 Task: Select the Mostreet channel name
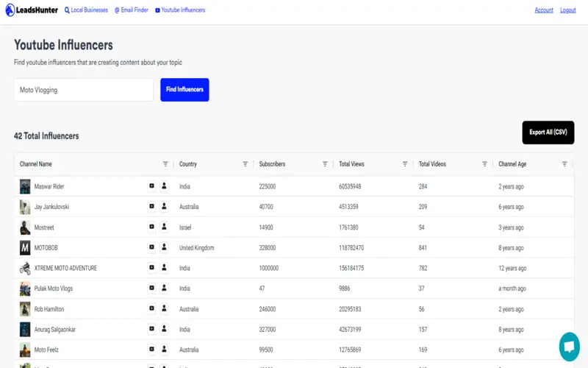(44, 227)
